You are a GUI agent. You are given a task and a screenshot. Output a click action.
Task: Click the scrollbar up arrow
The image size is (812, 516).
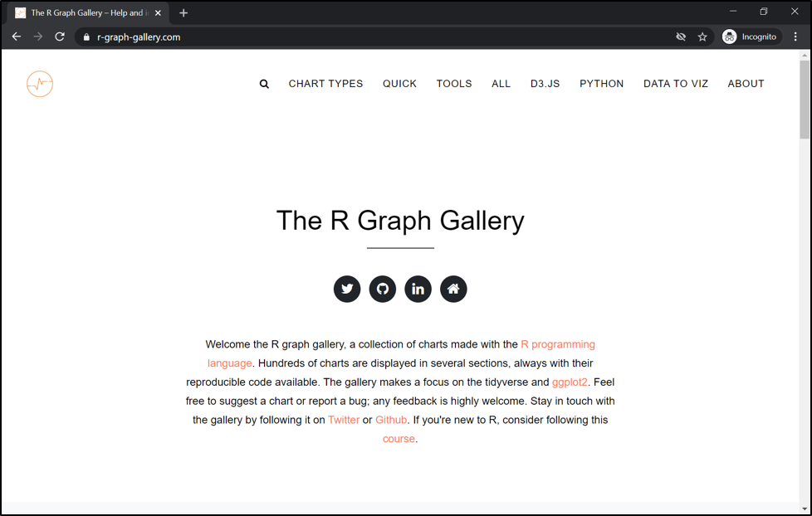(805, 55)
